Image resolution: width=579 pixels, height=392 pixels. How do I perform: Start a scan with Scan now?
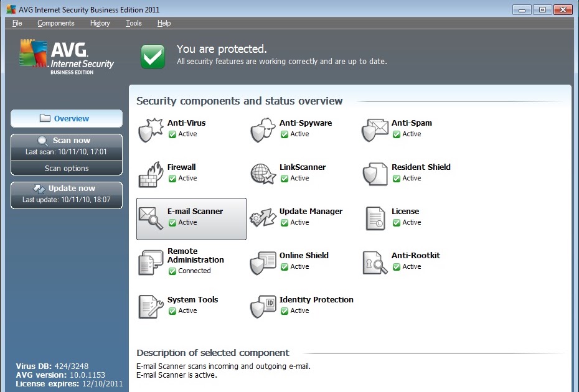click(67, 147)
